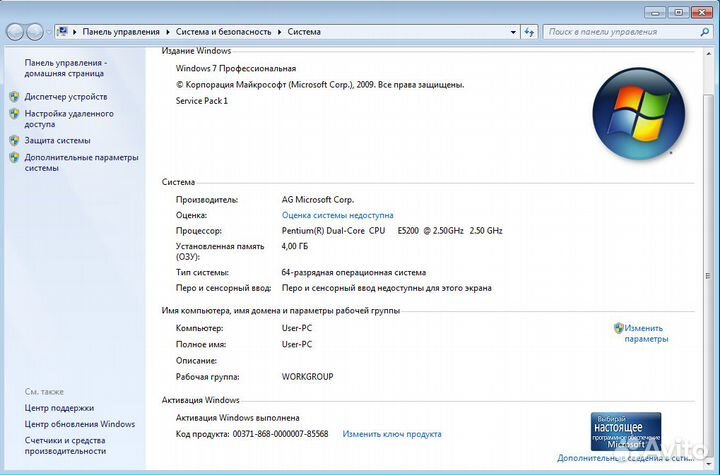Open Панель управления домашняя страница link
The width and height of the screenshot is (720, 475).
(65, 68)
